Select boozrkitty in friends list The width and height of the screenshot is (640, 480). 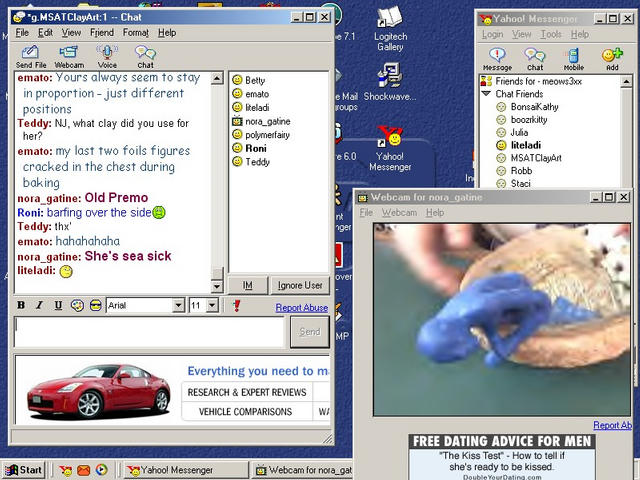(x=522, y=120)
